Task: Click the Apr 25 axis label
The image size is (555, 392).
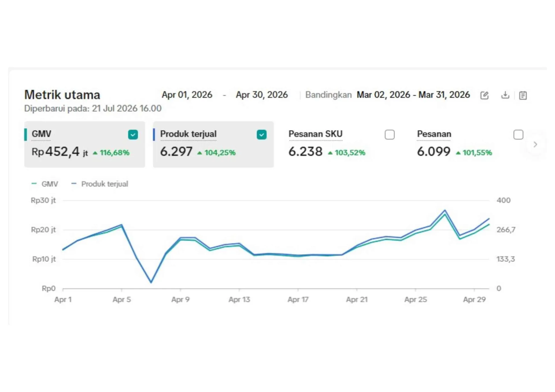Action: pyautogui.click(x=416, y=300)
